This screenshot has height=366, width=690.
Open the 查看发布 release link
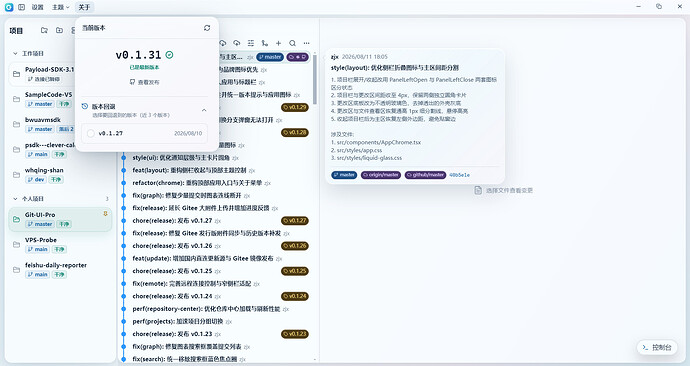point(145,82)
